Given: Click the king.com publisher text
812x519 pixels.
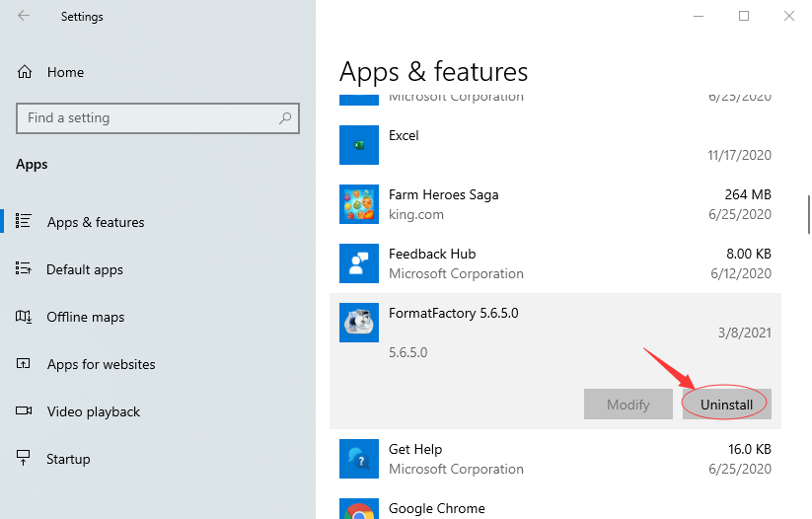Looking at the screenshot, I should tap(415, 214).
